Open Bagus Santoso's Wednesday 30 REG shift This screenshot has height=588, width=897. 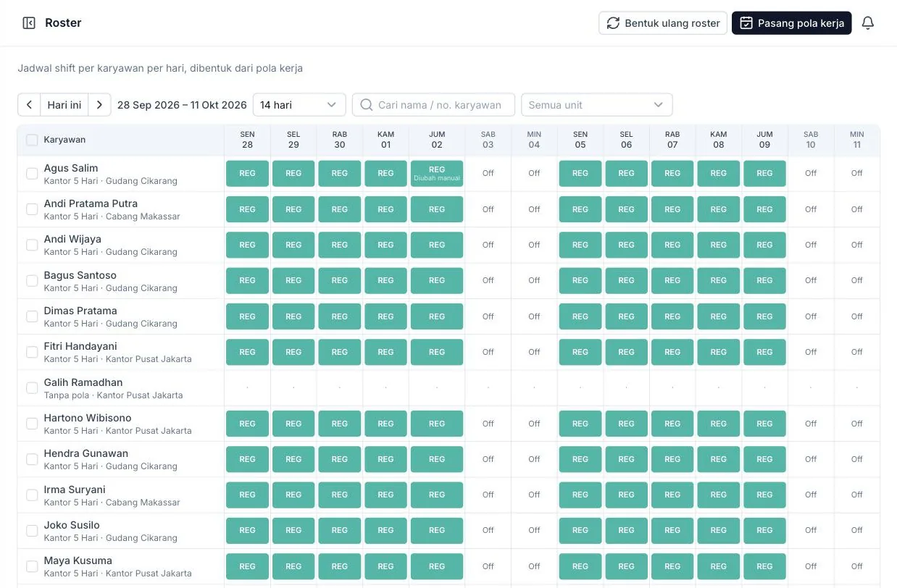point(340,281)
